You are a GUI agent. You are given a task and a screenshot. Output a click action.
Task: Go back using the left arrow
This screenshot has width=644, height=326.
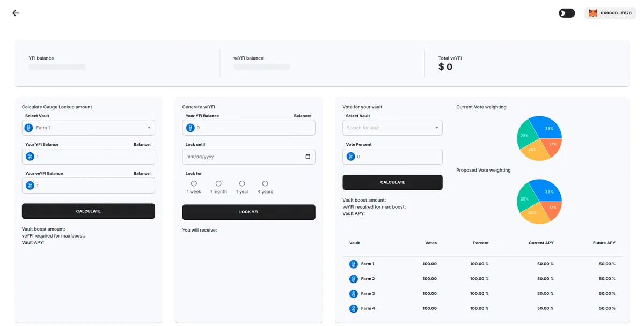(16, 13)
